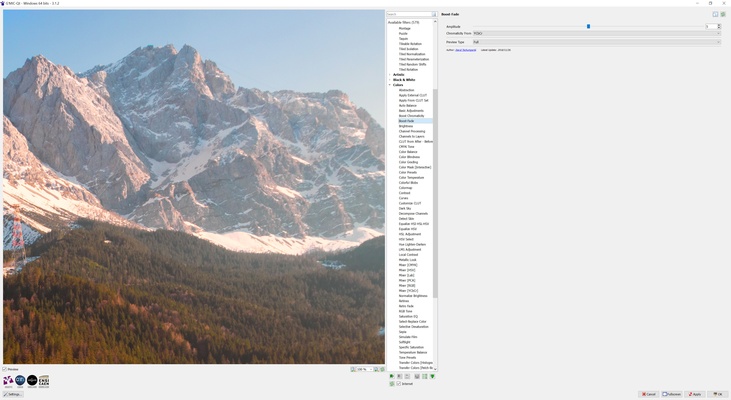731x400 pixels.
Task: Open the Preview Type dropdown
Action: tap(597, 42)
